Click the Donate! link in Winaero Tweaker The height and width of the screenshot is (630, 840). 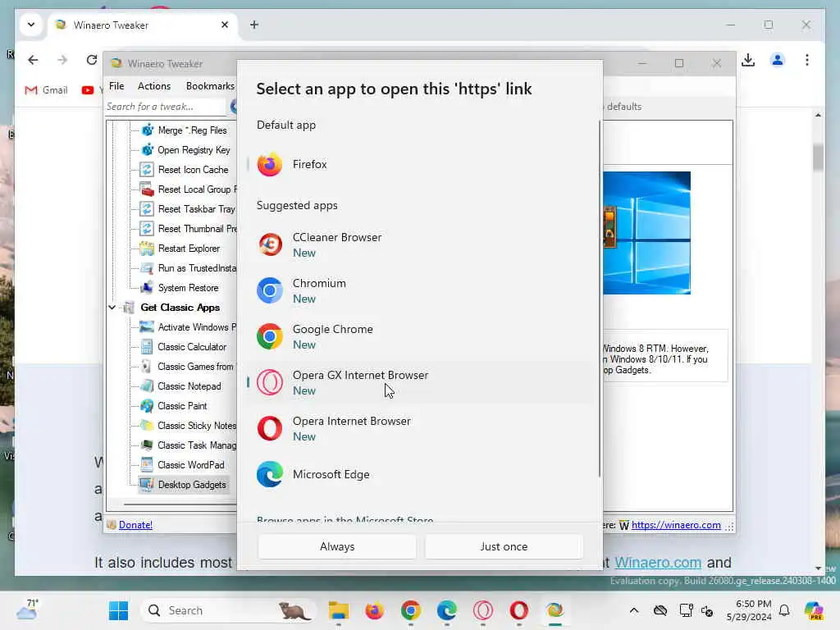click(135, 525)
